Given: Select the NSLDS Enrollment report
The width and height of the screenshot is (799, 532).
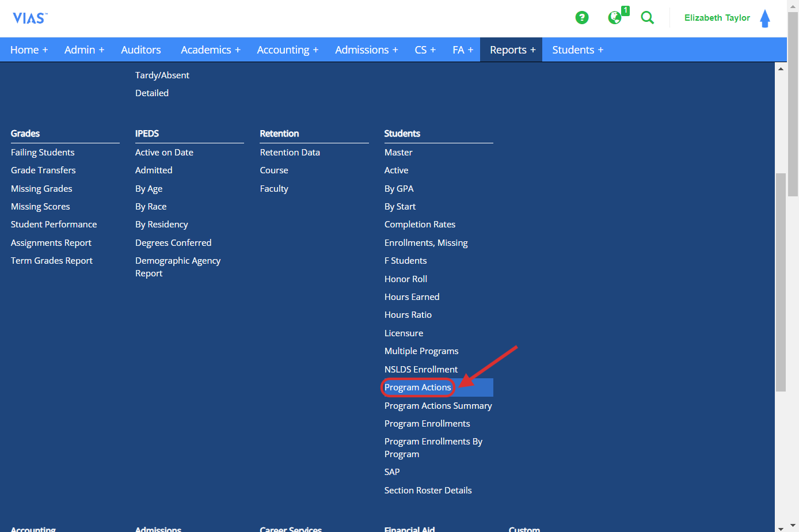Looking at the screenshot, I should (x=421, y=369).
